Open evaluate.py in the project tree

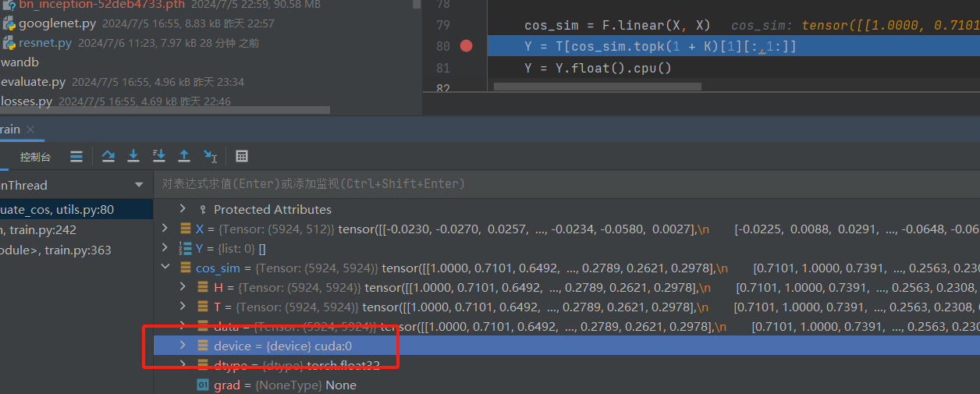click(x=33, y=82)
